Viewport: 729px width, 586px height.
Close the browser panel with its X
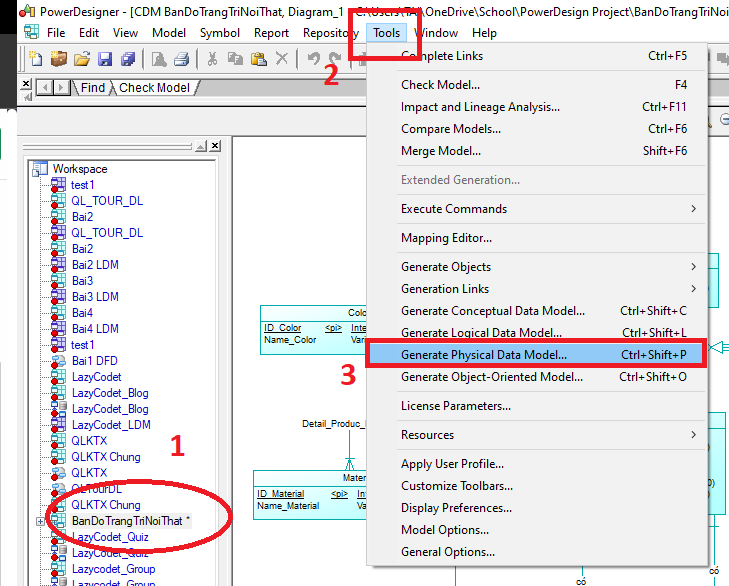click(215, 146)
